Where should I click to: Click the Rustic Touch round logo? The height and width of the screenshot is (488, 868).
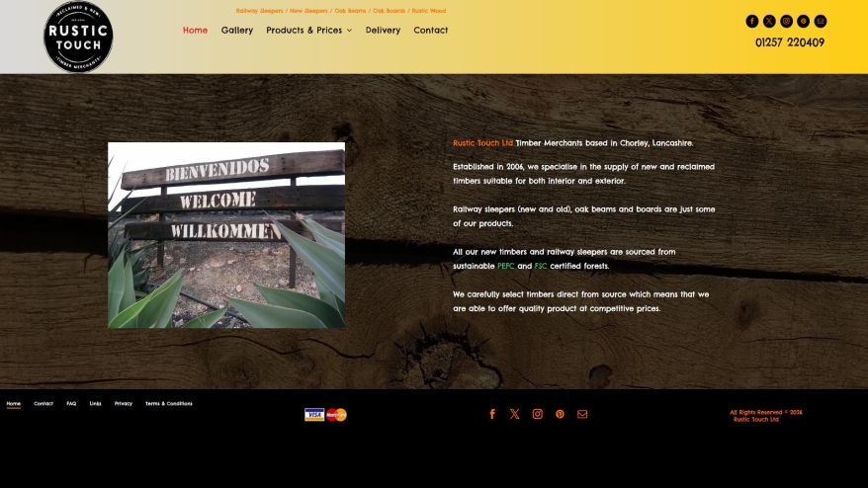(x=78, y=37)
